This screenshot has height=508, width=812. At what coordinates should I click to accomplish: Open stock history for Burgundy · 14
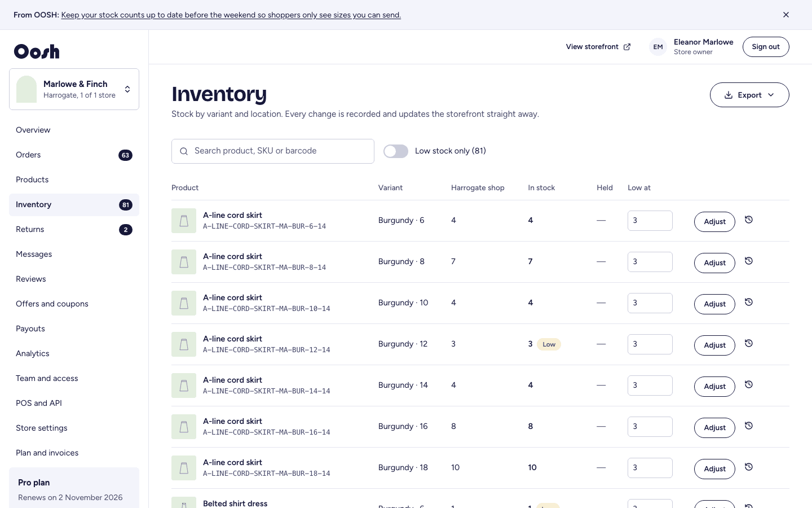coord(749,384)
